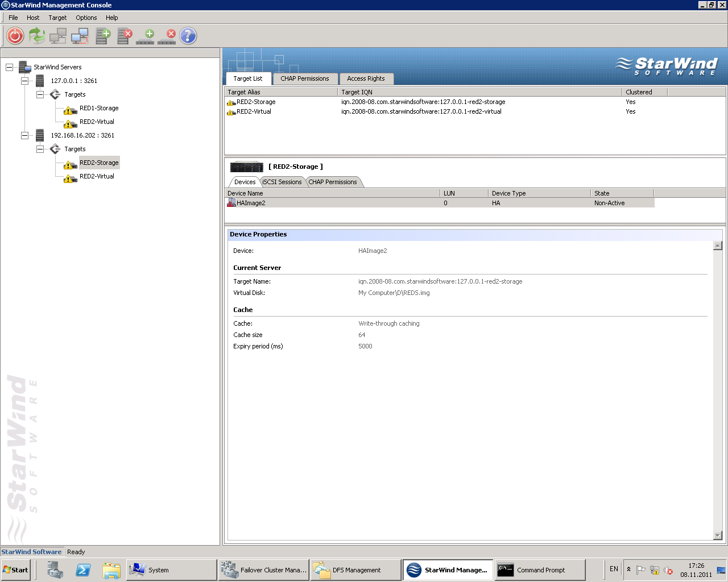Screen dimensions: 728x582
Task: Sort by the Clustered column header
Action: pyautogui.click(x=644, y=92)
